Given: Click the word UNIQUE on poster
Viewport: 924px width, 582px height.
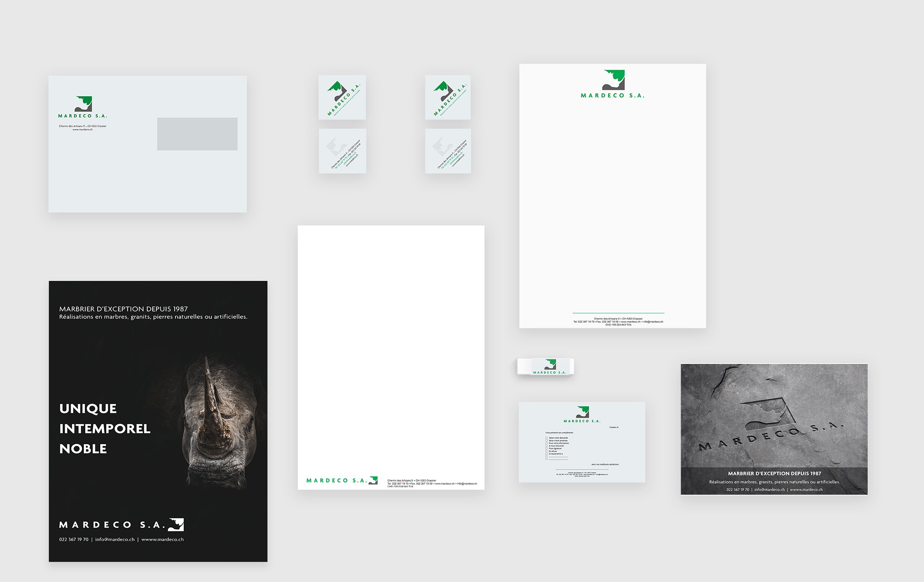Looking at the screenshot, I should click(88, 409).
